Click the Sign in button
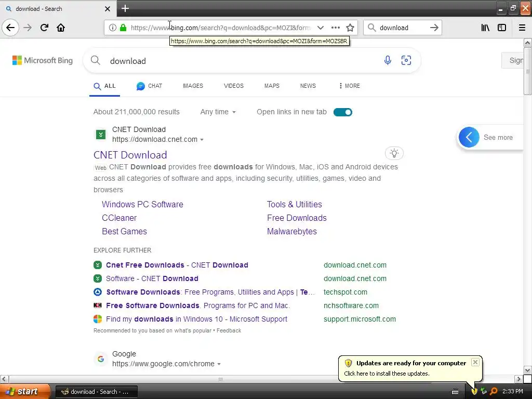This screenshot has width=532, height=399. 512,60
